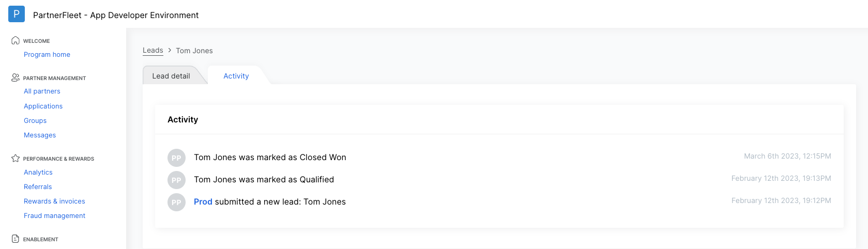Click the PP avatar beside Closed Won entry
The height and width of the screenshot is (249, 868).
click(x=176, y=158)
